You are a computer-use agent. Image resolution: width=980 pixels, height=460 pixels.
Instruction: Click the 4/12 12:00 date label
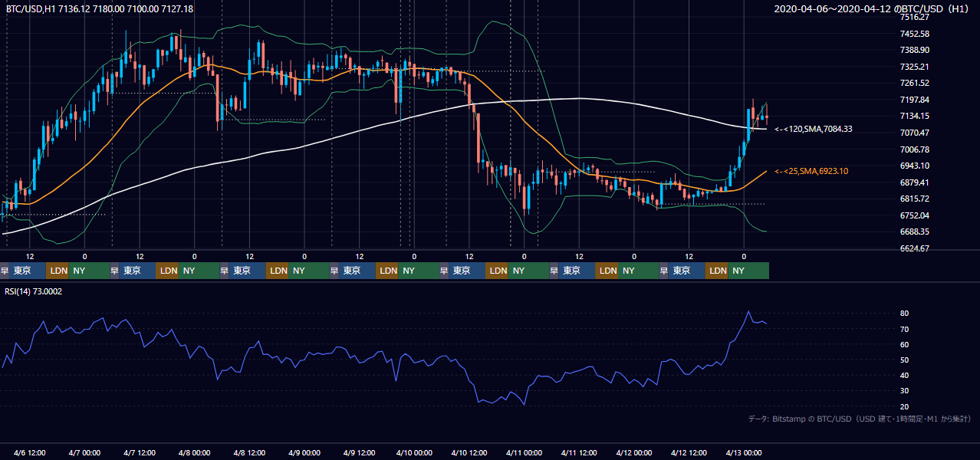(x=689, y=453)
